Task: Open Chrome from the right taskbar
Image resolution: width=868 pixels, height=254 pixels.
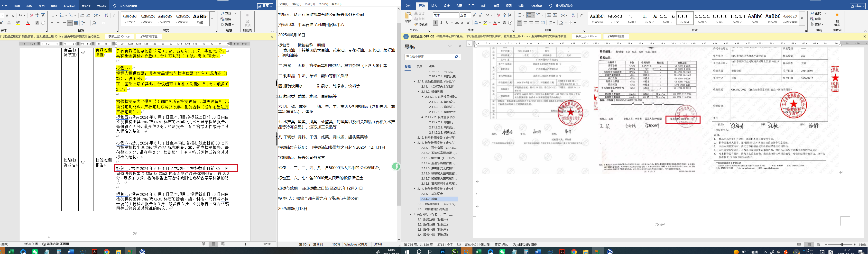Action: pos(574,252)
